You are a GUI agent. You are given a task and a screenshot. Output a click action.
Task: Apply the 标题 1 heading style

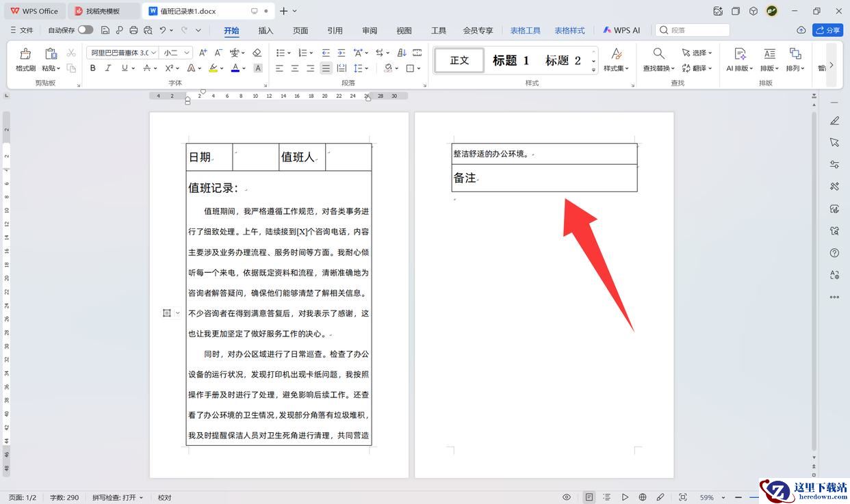pyautogui.click(x=511, y=60)
